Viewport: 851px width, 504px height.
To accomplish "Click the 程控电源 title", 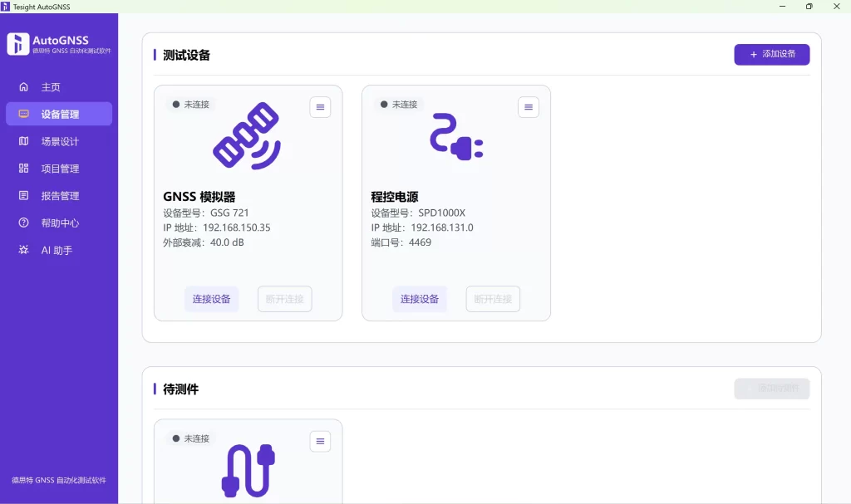I will point(395,197).
